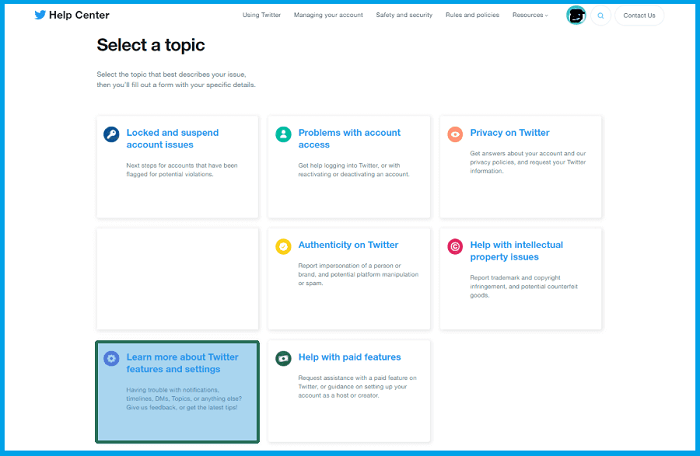This screenshot has width=700, height=456.
Task: Click the Twitter bird logo
Action: pyautogui.click(x=40, y=15)
